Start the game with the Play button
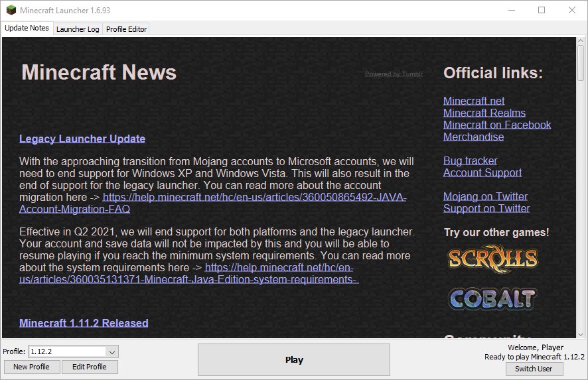This screenshot has width=588, height=380. [294, 359]
